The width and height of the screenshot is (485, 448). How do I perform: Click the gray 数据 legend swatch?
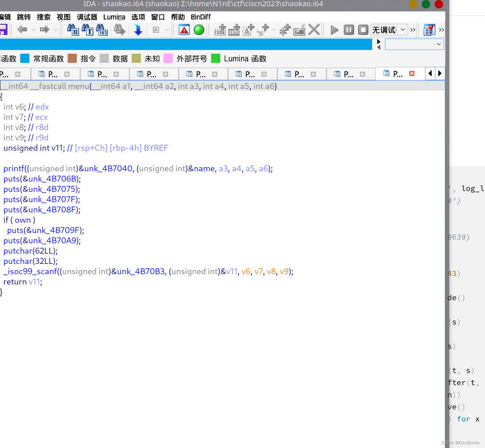(104, 58)
